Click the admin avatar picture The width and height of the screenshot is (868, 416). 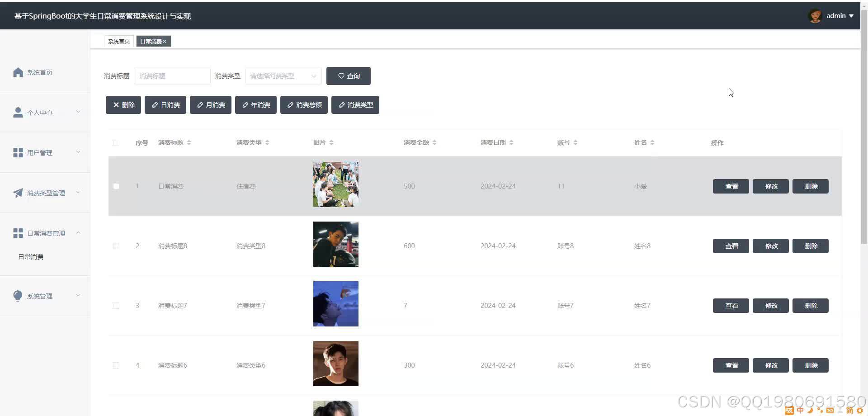tap(815, 16)
